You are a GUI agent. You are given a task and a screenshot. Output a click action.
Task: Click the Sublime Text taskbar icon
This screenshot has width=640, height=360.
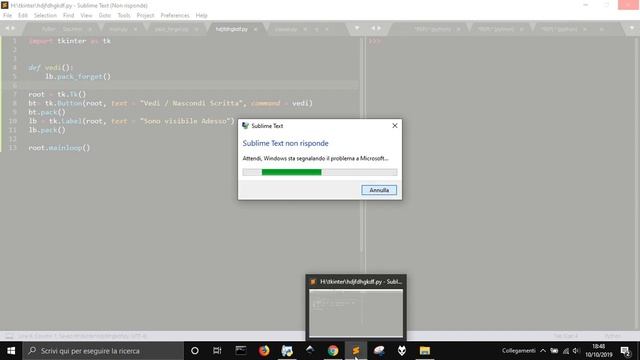pos(356,351)
